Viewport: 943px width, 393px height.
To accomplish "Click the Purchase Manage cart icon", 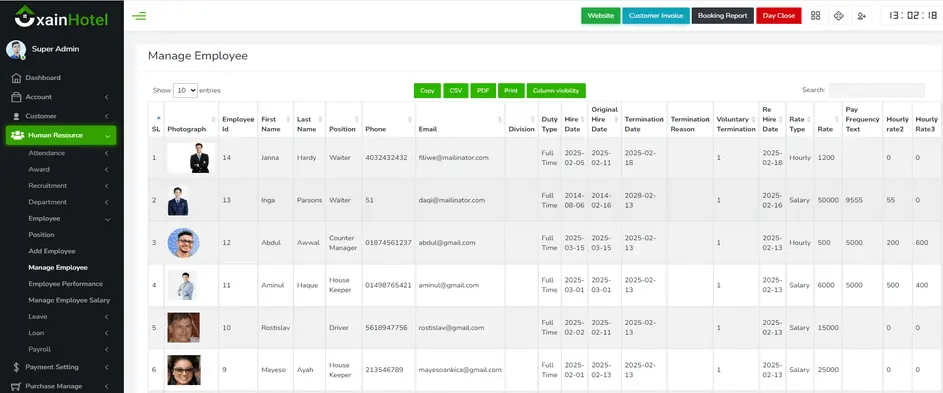I will pos(16,386).
